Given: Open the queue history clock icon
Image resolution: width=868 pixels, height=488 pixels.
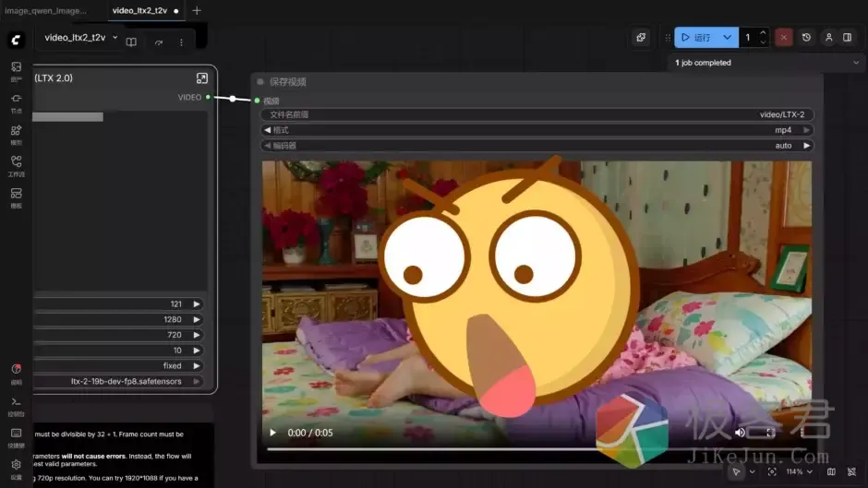Looking at the screenshot, I should click(806, 38).
